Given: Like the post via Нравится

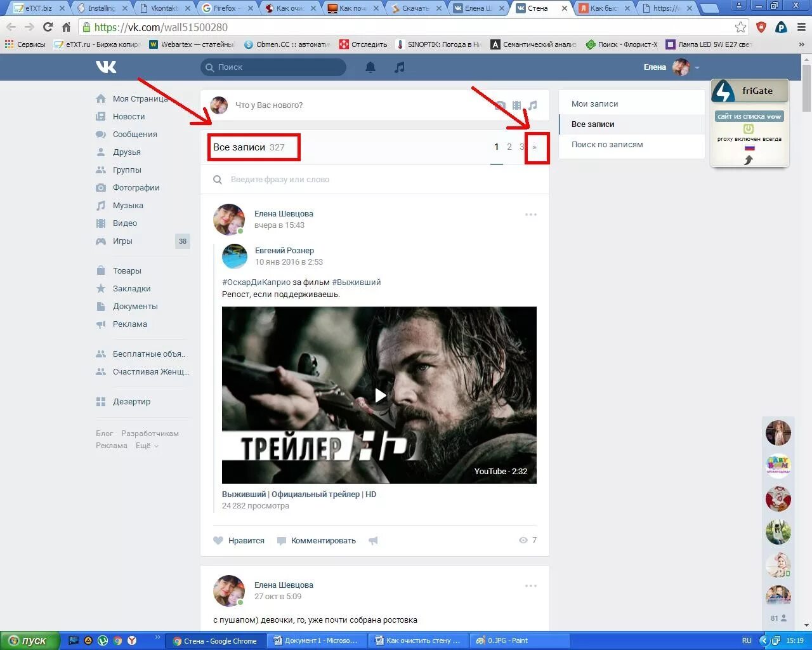Looking at the screenshot, I should coord(239,540).
